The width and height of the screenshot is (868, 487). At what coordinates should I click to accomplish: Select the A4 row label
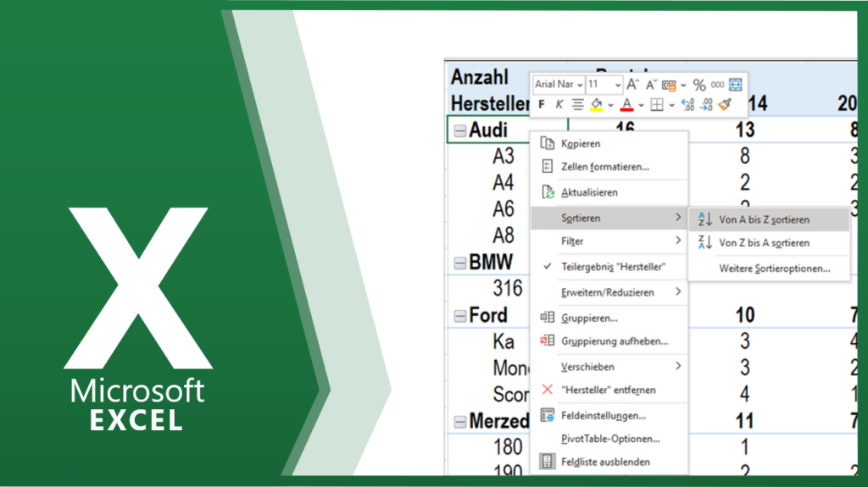504,183
